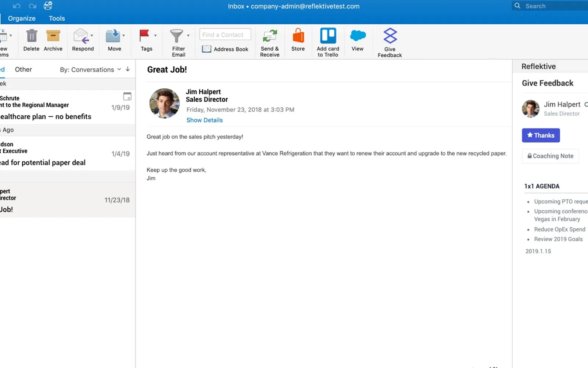Expand the Move dropdown arrow

[123, 36]
